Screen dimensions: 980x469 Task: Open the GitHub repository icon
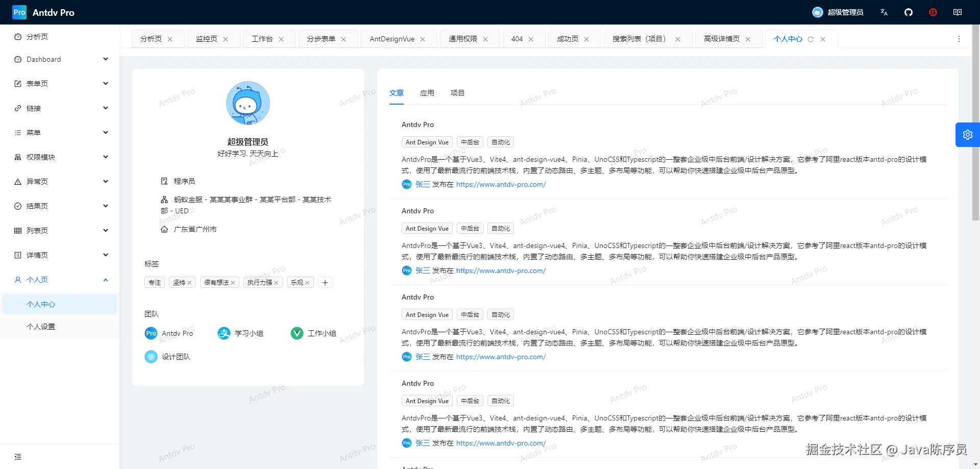pyautogui.click(x=909, y=12)
